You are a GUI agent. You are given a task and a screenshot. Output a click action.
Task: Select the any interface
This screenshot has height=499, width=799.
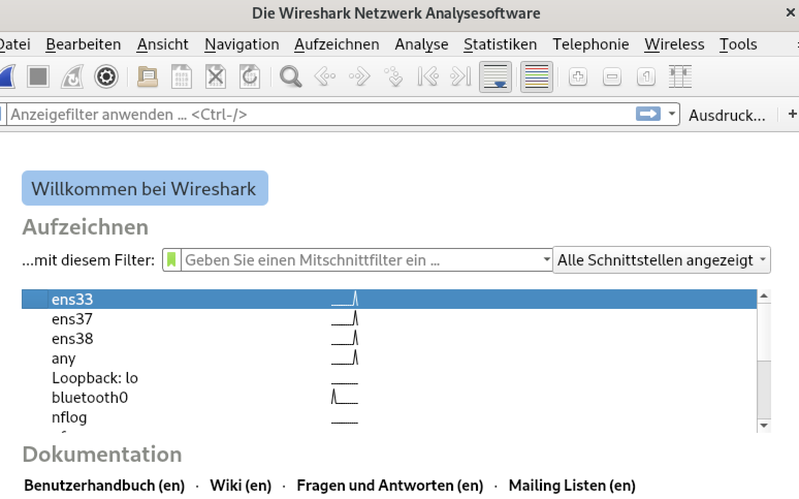(389, 358)
